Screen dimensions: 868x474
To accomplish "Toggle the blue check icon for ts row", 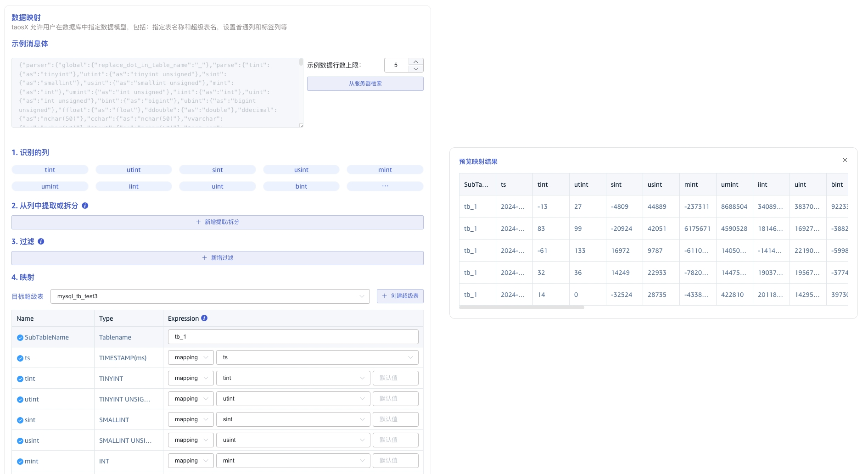I will pos(20,358).
